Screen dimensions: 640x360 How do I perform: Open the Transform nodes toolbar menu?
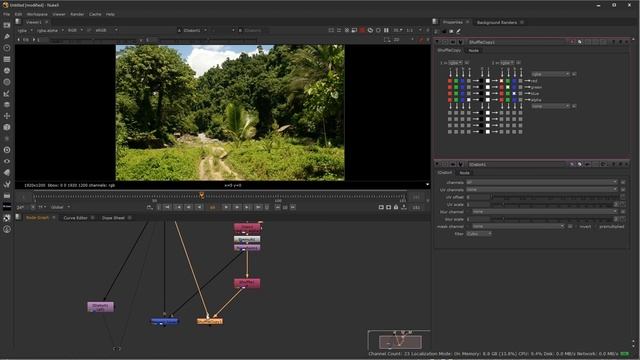(x=7, y=116)
